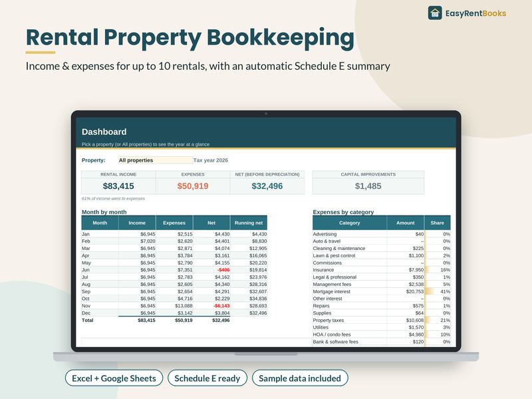The height and width of the screenshot is (399, 532).
Task: Click the Net before depreciation $32,496
Action: [267, 186]
